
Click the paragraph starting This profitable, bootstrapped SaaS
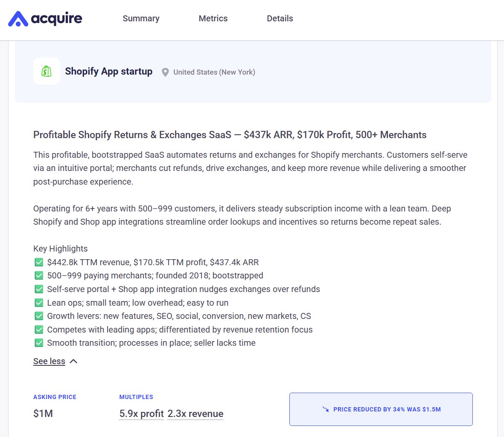(x=251, y=168)
